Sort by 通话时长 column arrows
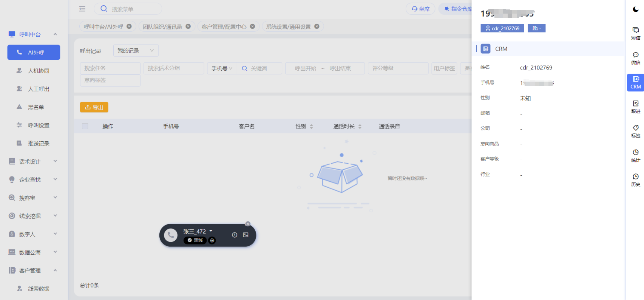The width and height of the screenshot is (644, 300). (360, 127)
